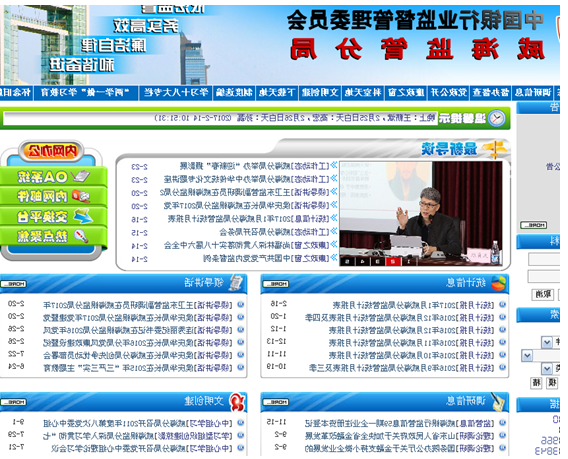Open the "两学一做"学习教育 navigation menu item
Image resolution: width=568 pixels, height=459 pixels.
pyautogui.click(x=85, y=93)
